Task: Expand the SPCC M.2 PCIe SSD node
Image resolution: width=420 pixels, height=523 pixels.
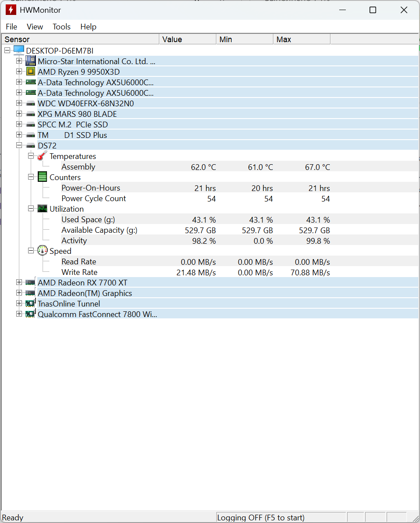Action: (x=19, y=124)
